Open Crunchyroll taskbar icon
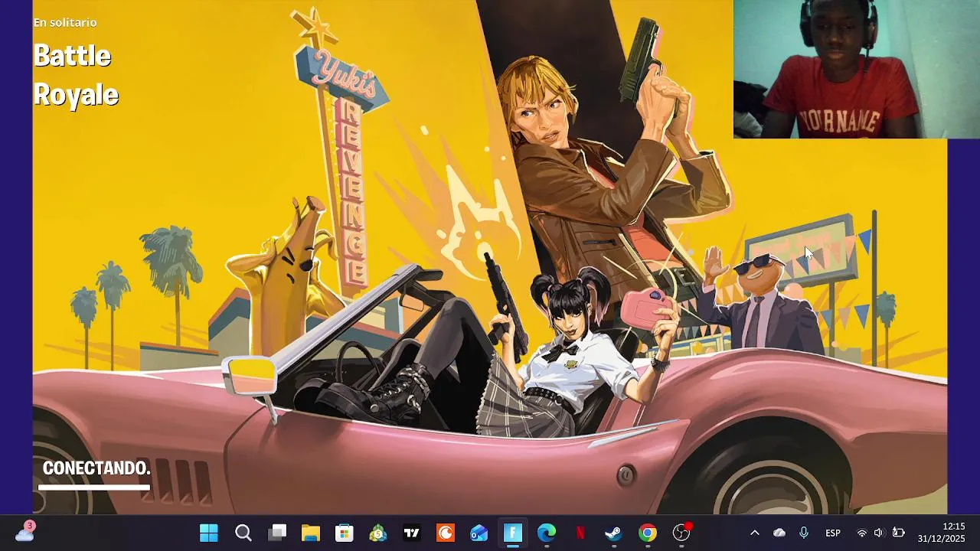Image resolution: width=980 pixels, height=551 pixels. [x=446, y=533]
